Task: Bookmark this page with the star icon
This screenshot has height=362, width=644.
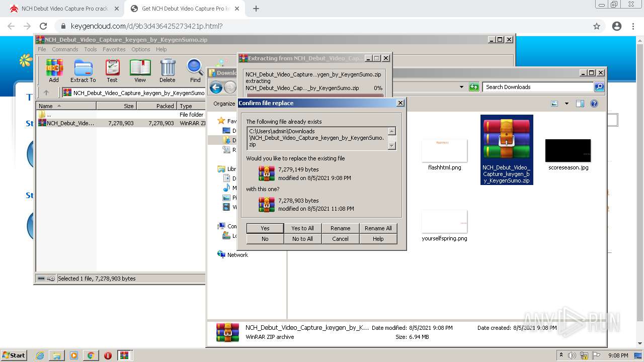Action: click(x=597, y=26)
